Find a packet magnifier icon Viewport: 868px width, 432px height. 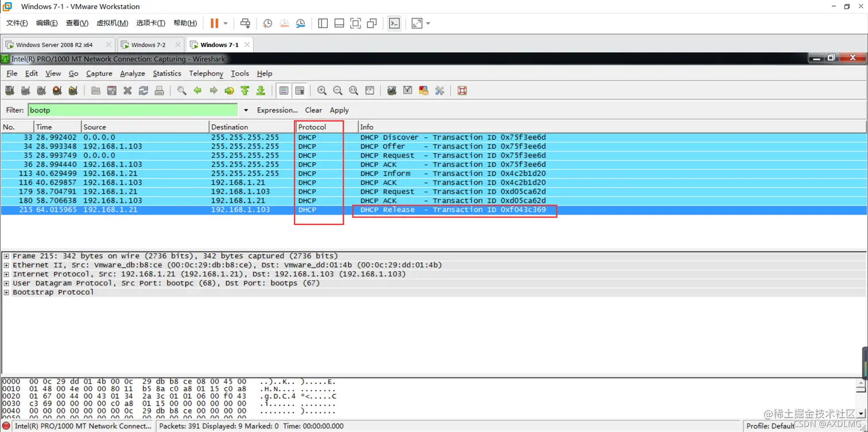coord(182,91)
